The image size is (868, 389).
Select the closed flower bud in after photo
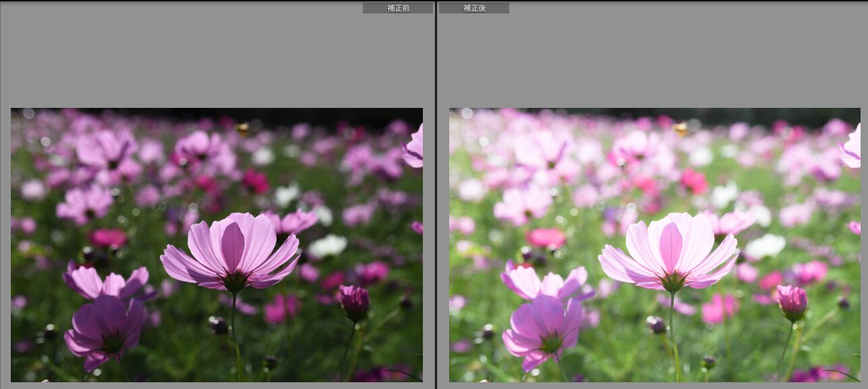click(792, 301)
